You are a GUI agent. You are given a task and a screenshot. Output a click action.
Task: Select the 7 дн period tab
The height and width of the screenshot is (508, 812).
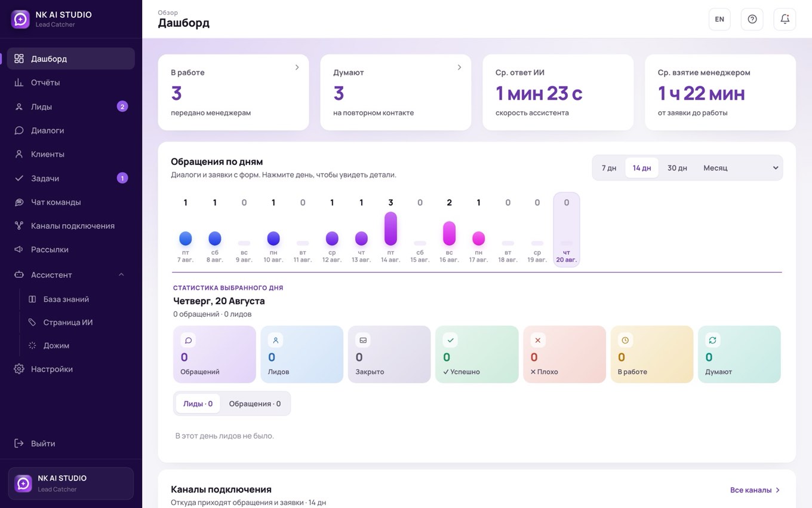point(609,168)
